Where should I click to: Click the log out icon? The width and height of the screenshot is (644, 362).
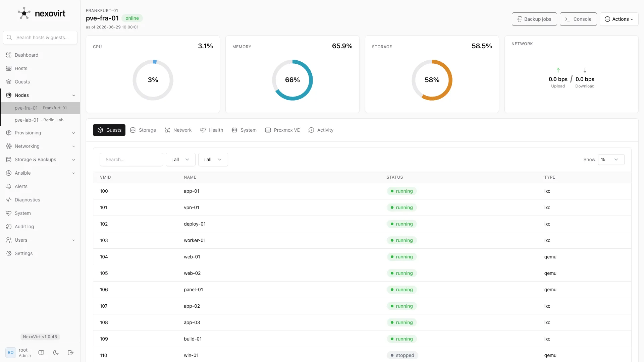tap(70, 353)
